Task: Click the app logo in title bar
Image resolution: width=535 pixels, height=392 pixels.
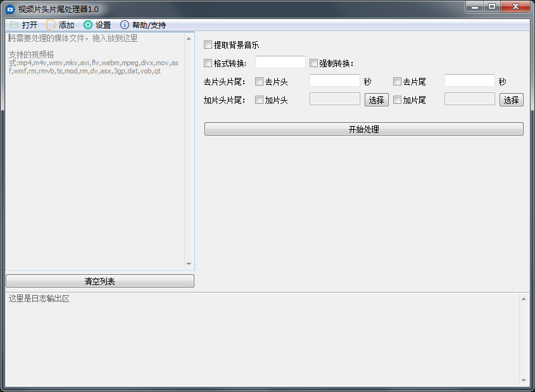Action: (10, 9)
